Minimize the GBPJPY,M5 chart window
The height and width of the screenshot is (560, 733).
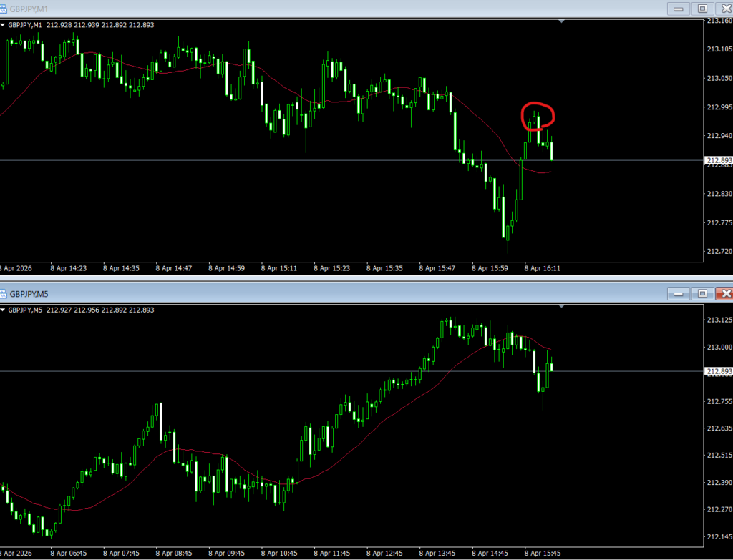click(677, 294)
